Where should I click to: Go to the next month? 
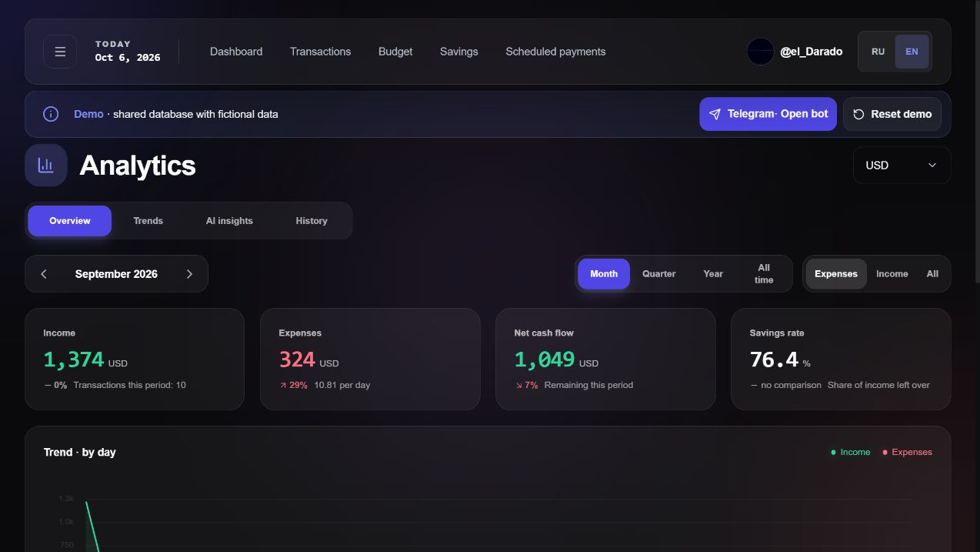(x=189, y=274)
